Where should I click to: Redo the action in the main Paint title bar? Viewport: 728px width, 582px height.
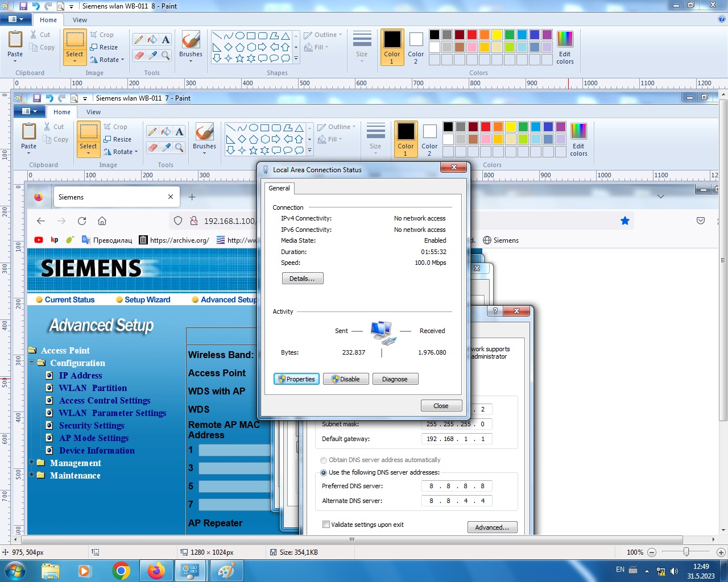(48, 6)
